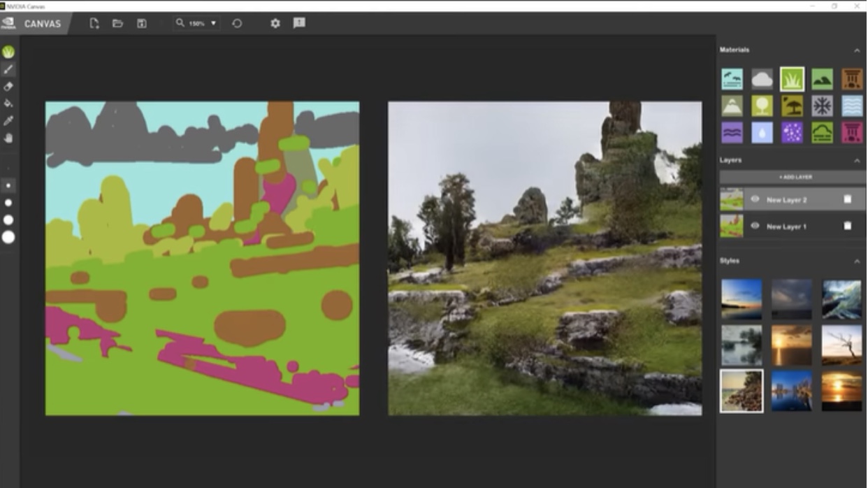
Task: Toggle visibility of New Layer 1
Action: 755,226
